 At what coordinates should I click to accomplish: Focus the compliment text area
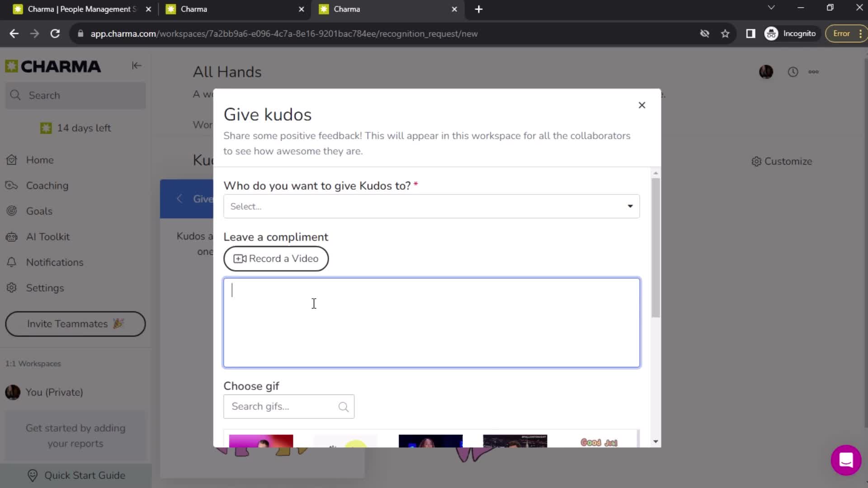[431, 322]
